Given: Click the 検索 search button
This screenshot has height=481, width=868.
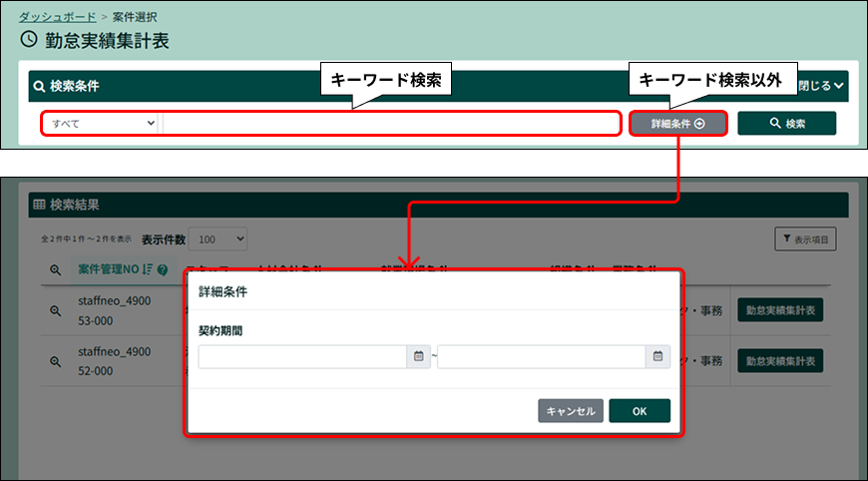Looking at the screenshot, I should pyautogui.click(x=786, y=124).
